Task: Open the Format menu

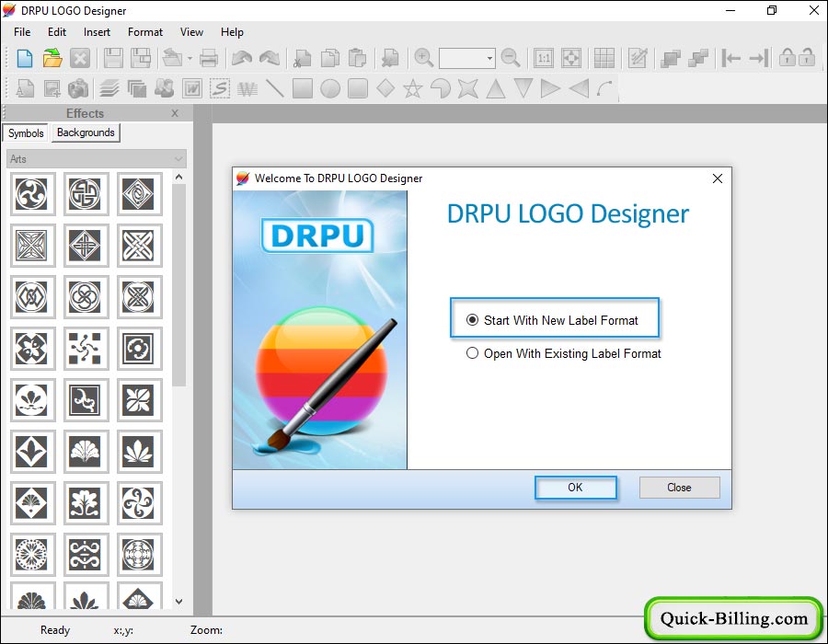Action: 145,32
